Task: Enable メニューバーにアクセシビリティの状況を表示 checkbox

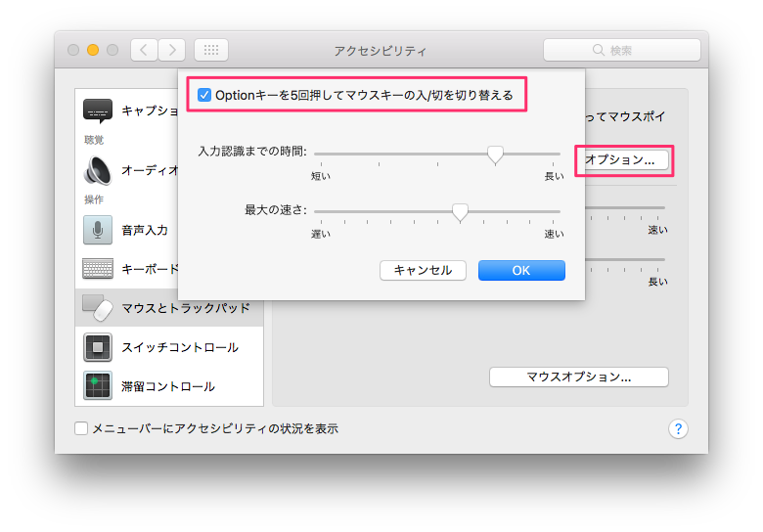Action: pyautogui.click(x=81, y=428)
